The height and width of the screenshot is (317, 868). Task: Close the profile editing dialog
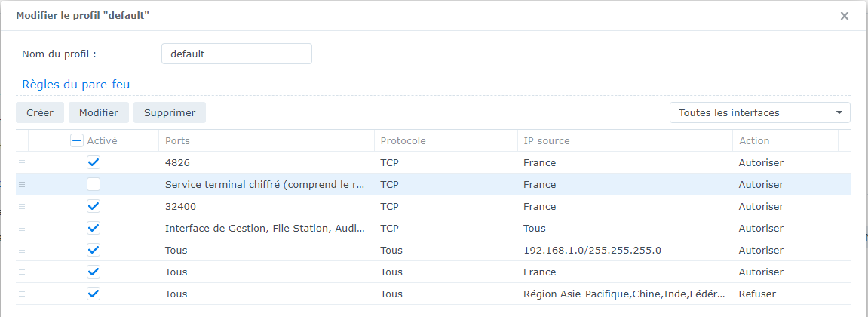pyautogui.click(x=845, y=16)
